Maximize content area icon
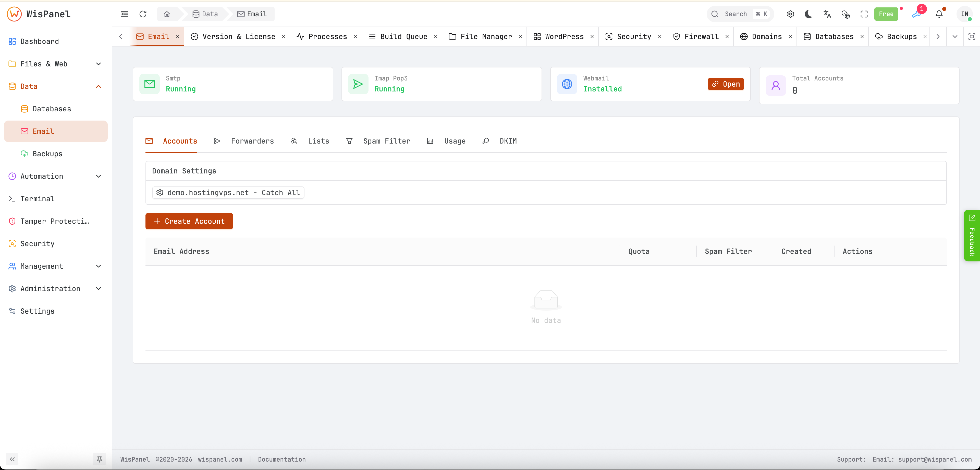This screenshot has height=470, width=980. [972, 37]
